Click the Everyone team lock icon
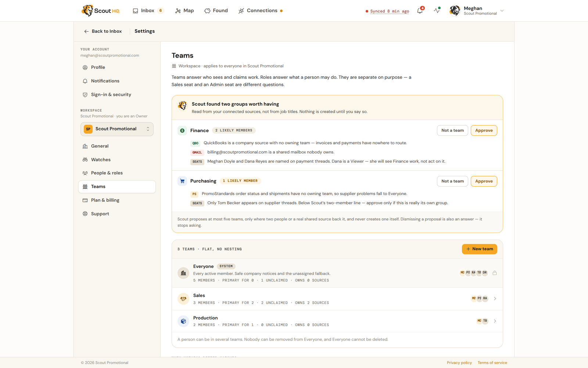 pyautogui.click(x=495, y=273)
